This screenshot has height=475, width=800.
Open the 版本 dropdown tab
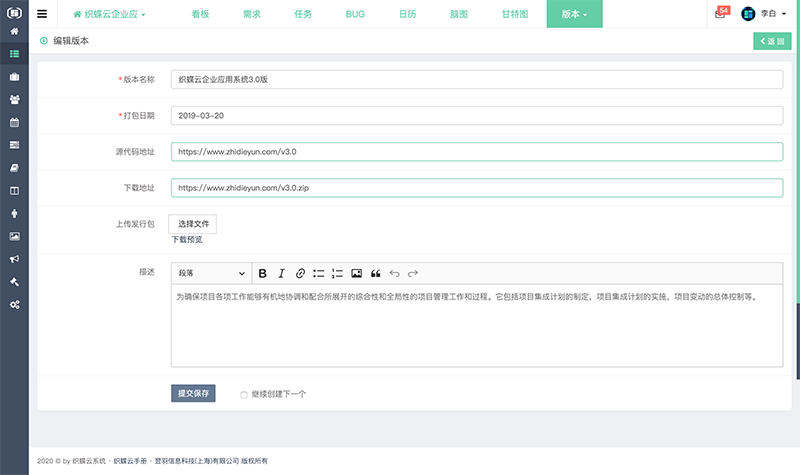point(574,14)
